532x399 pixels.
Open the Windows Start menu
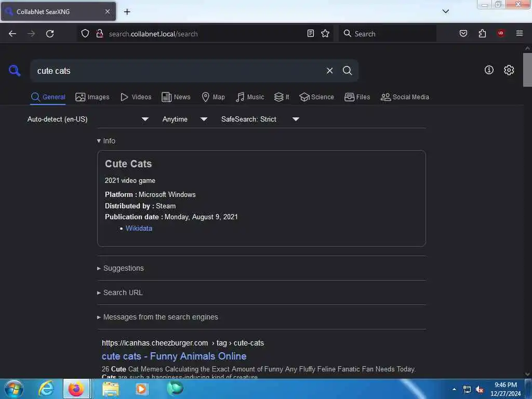[14, 389]
